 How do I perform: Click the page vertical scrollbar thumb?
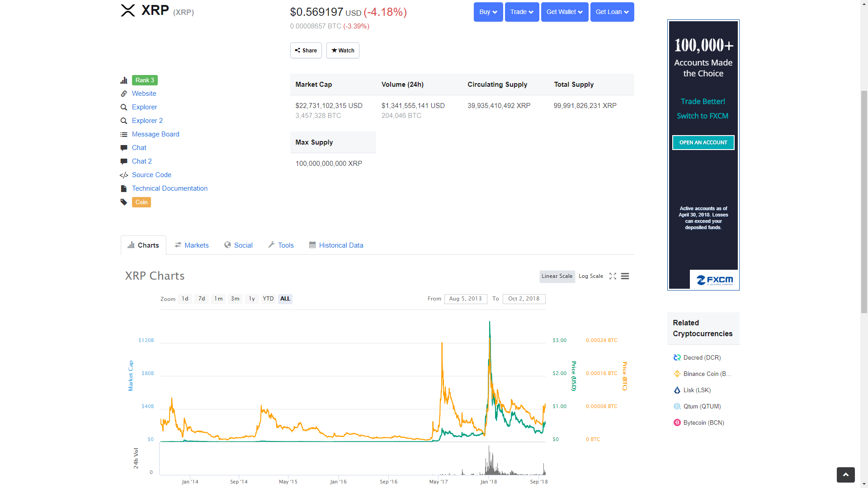(864, 201)
